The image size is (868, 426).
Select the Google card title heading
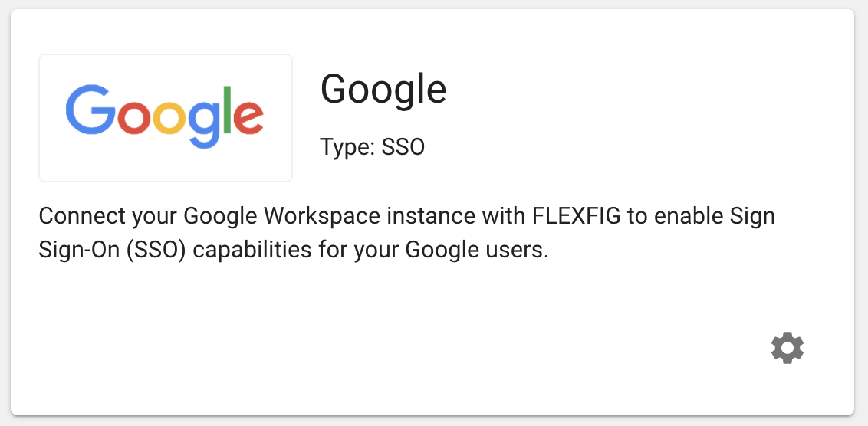[x=383, y=90]
